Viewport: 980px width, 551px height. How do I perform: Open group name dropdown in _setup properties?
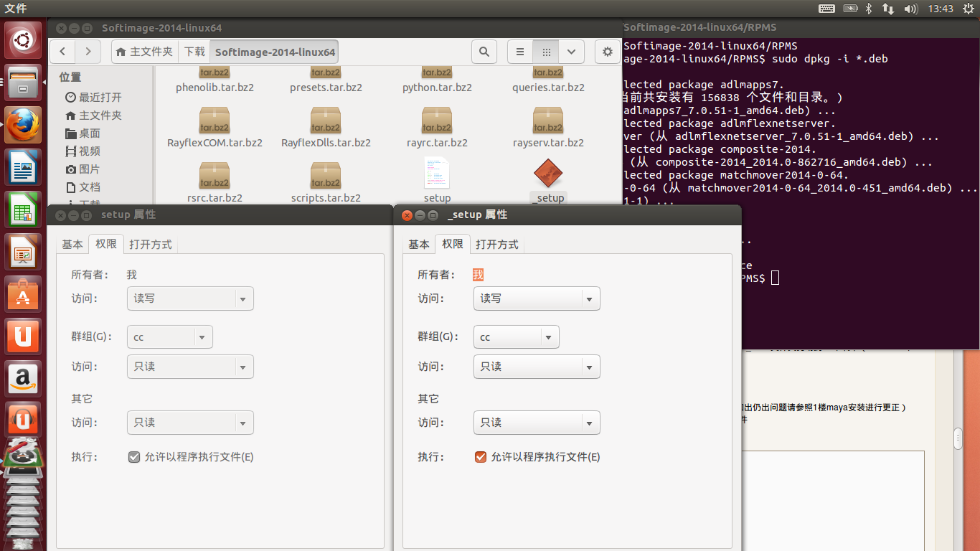pos(516,337)
